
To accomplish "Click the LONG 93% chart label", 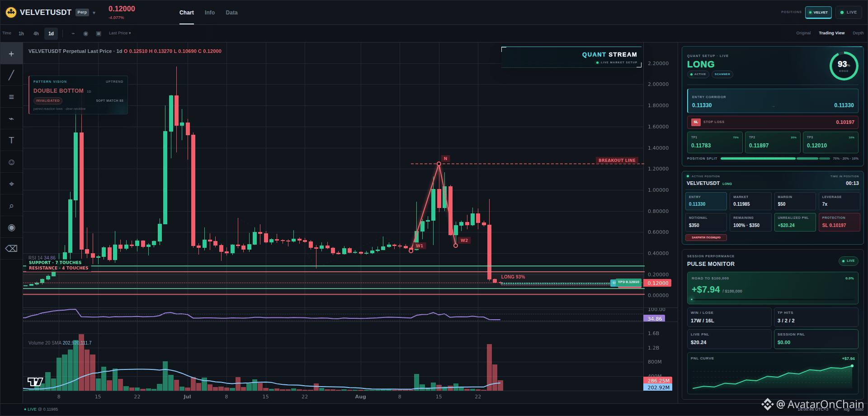I will tap(513, 277).
